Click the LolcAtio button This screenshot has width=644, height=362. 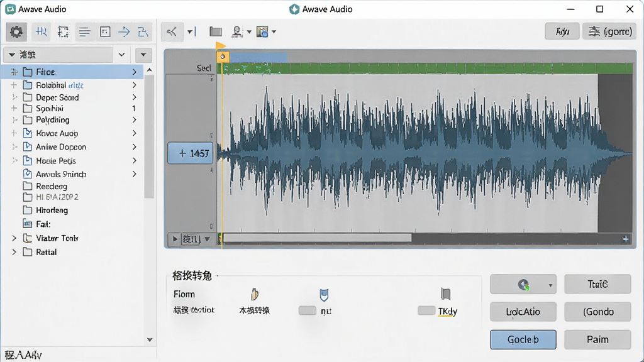pyautogui.click(x=523, y=312)
